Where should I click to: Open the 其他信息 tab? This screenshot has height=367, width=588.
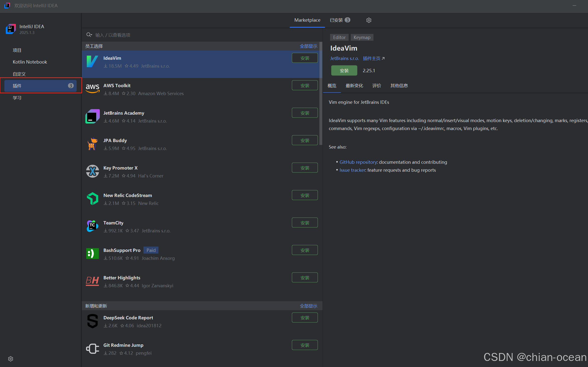[x=399, y=86]
